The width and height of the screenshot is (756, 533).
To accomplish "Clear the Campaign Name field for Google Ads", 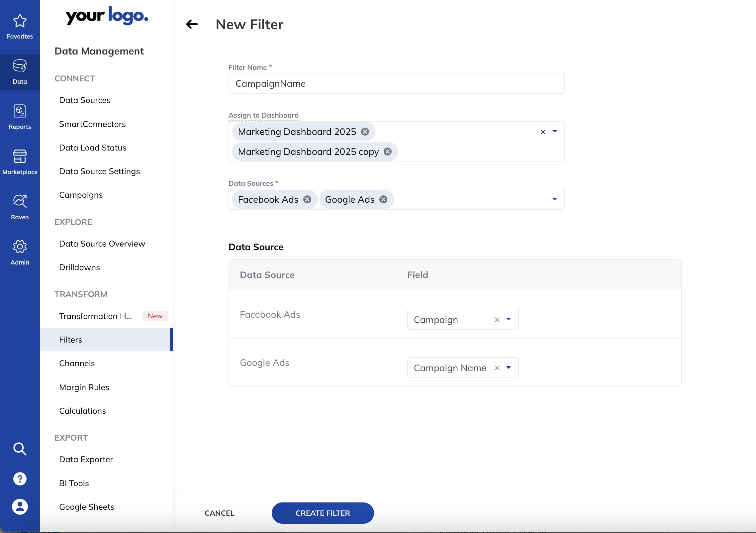I will coord(497,368).
